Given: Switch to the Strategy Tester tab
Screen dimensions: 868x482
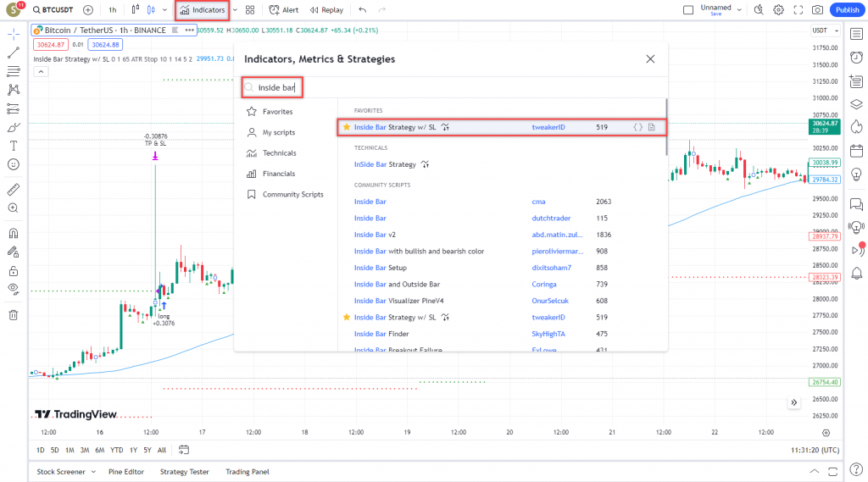Looking at the screenshot, I should click(x=185, y=472).
